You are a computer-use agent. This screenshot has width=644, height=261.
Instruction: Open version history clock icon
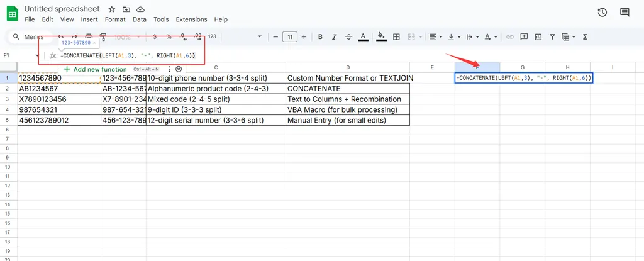click(602, 13)
